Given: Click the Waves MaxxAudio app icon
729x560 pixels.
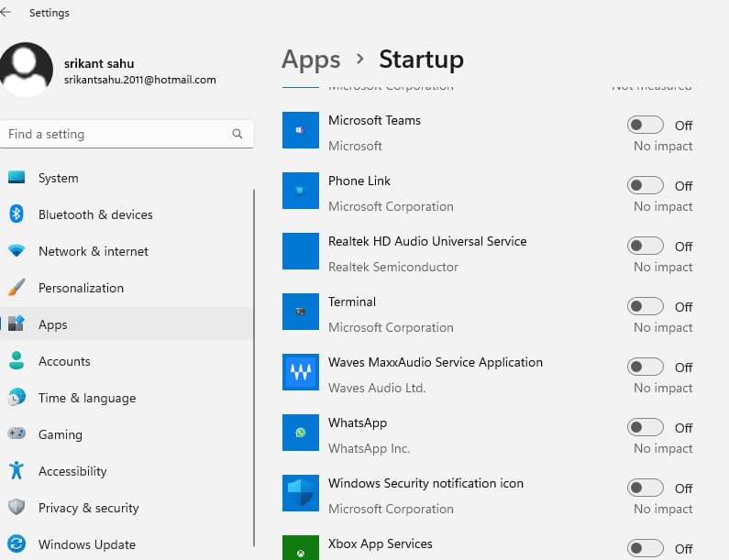Looking at the screenshot, I should point(300,372).
